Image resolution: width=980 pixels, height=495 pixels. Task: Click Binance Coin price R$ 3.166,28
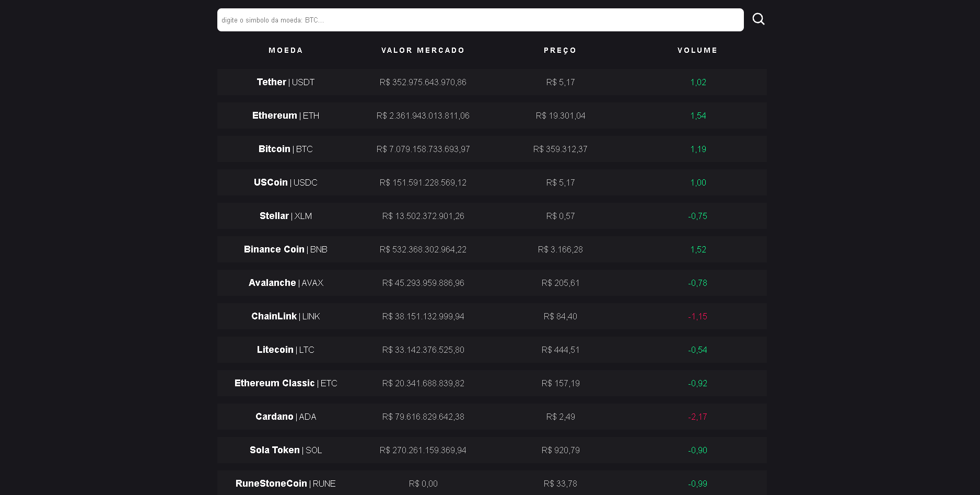click(x=561, y=249)
